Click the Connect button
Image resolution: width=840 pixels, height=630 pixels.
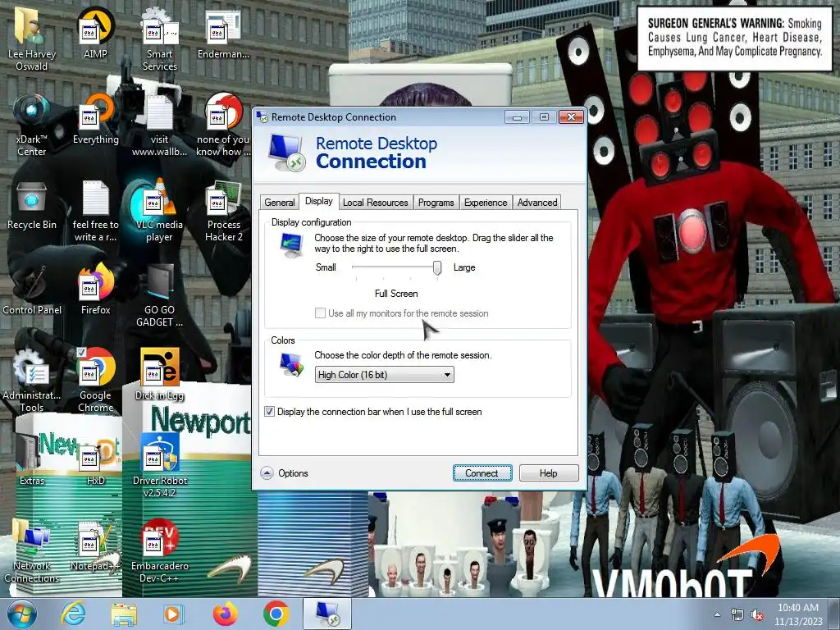(x=482, y=473)
